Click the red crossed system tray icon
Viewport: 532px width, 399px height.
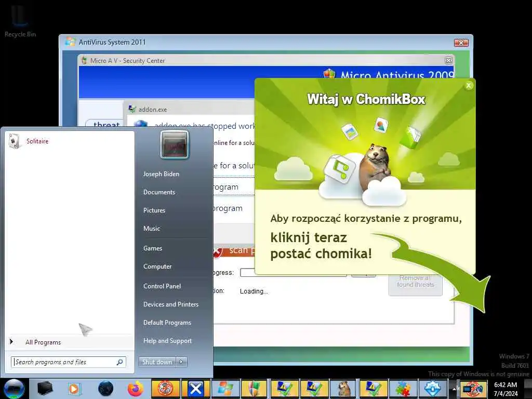(473, 389)
